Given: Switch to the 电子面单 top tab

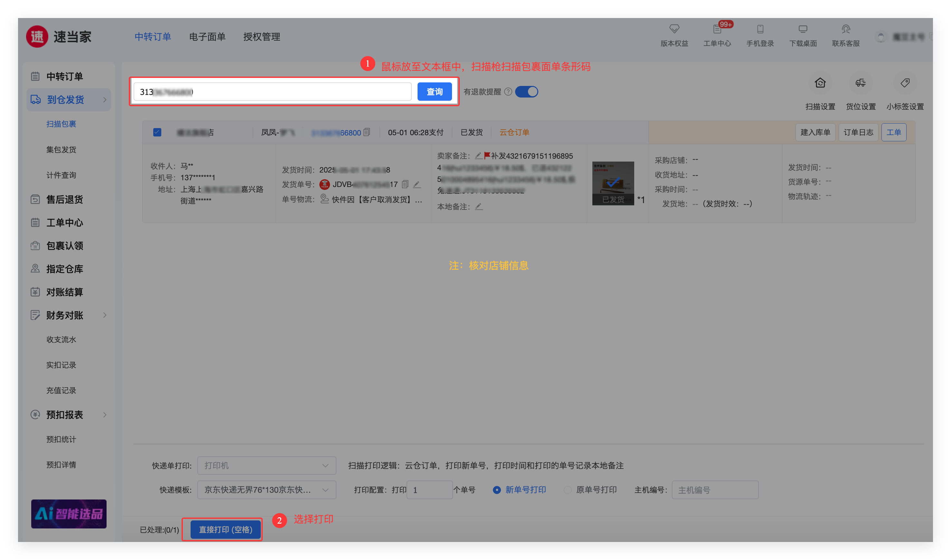Looking at the screenshot, I should (x=207, y=37).
